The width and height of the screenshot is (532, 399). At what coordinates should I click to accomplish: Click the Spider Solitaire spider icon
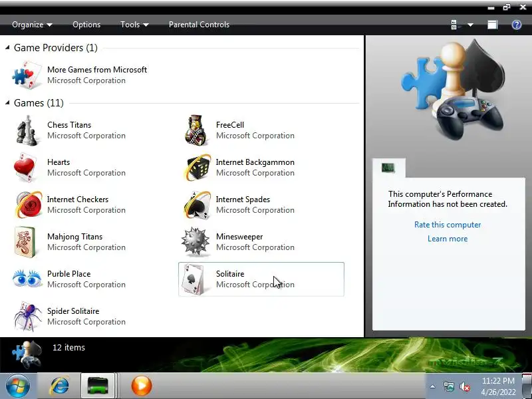pos(28,316)
